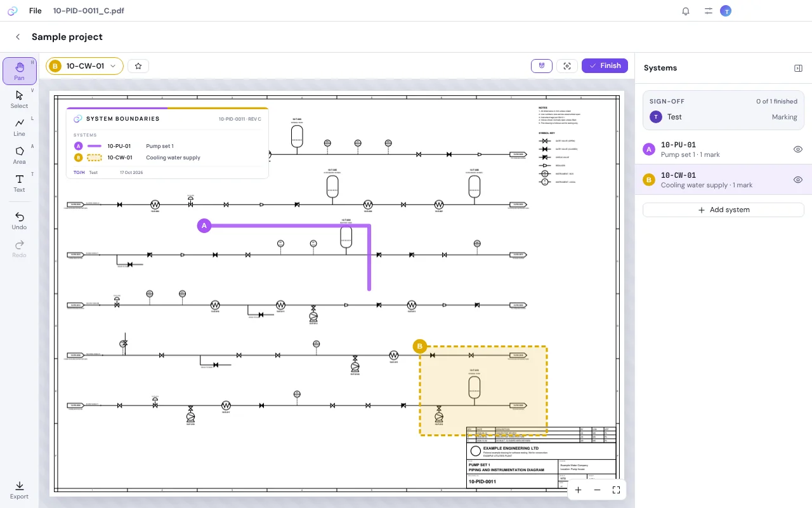Click the "0 of 1 finished" status
The height and width of the screenshot is (508, 812).
point(776,102)
